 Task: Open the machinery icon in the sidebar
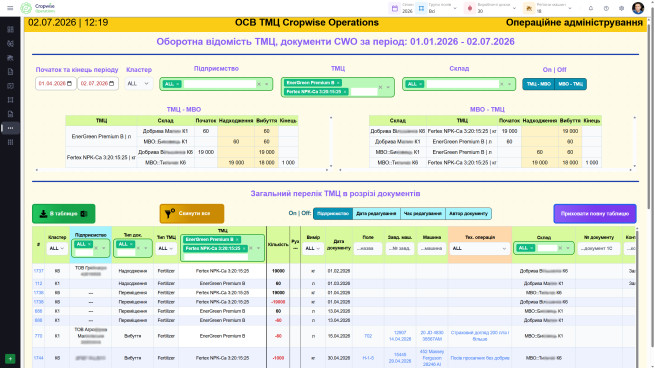click(x=10, y=58)
